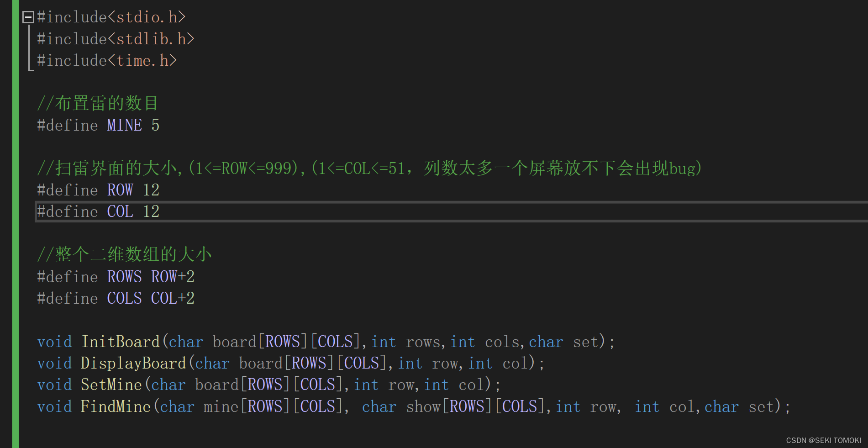This screenshot has height=448, width=868.
Task: Click the value 5 after MINE
Action: click(x=155, y=125)
